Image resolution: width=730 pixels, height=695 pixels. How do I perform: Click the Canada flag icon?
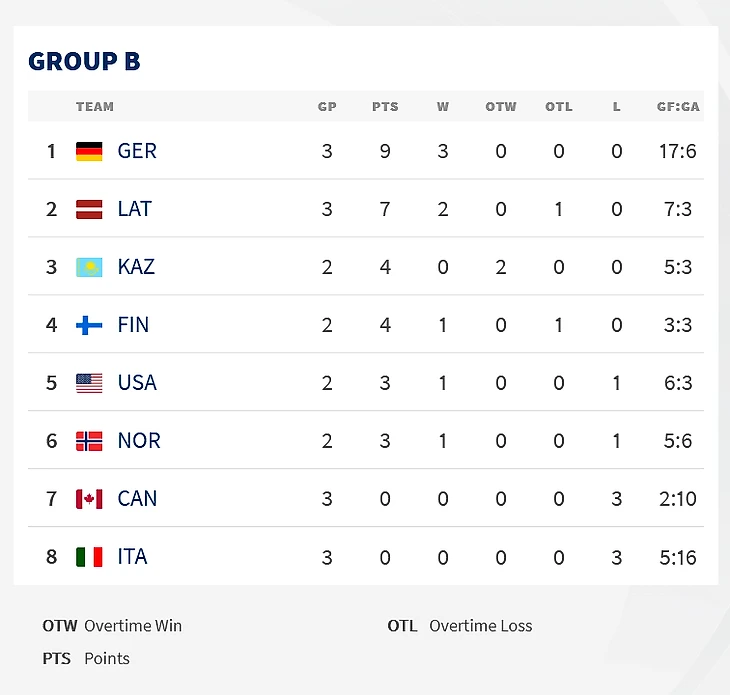[89, 499]
